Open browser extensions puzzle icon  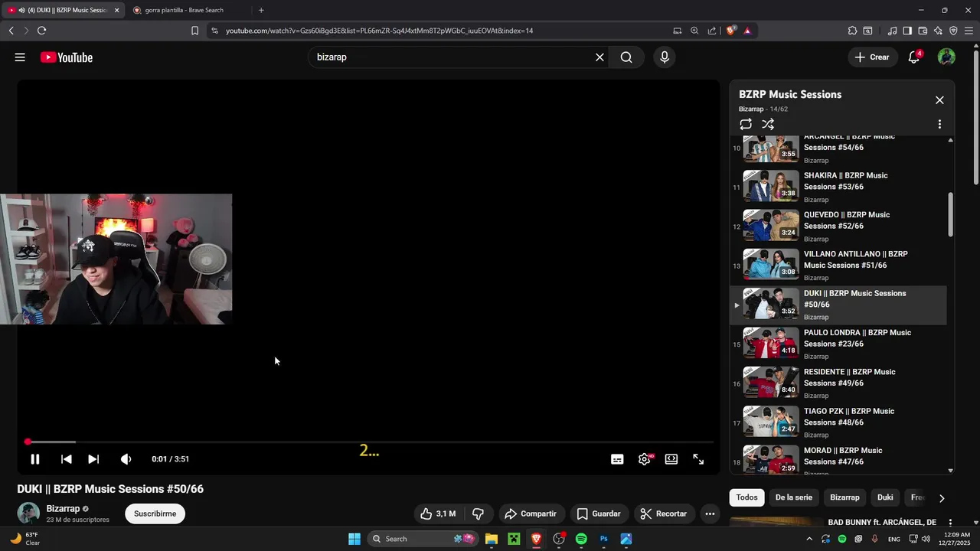(x=852, y=31)
